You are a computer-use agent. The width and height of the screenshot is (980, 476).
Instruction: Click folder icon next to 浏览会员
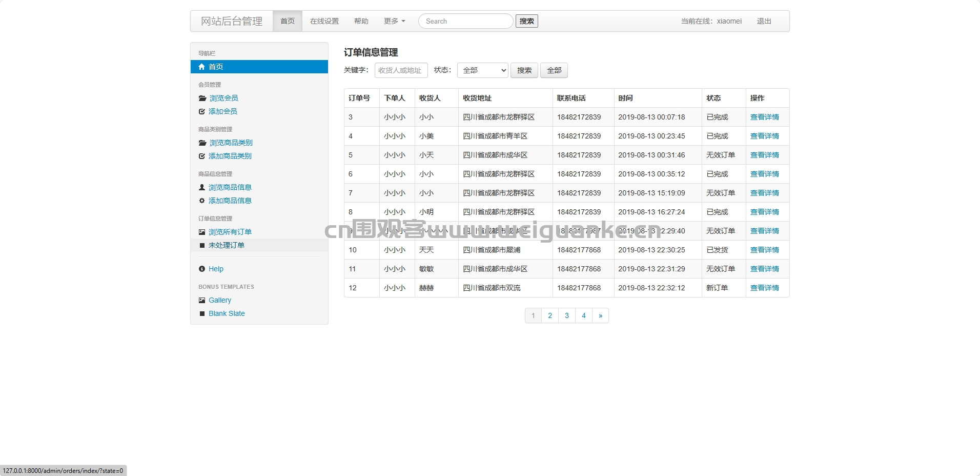(x=202, y=98)
